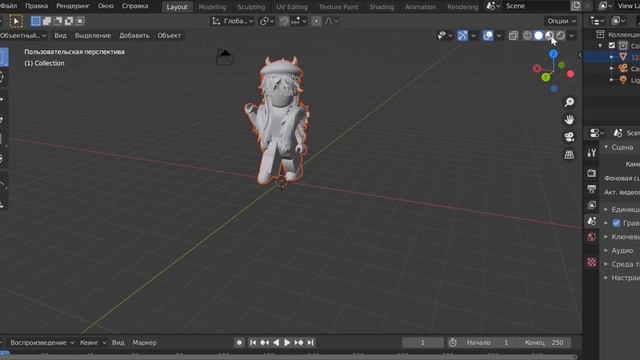Toggle viewport overlays display
This screenshot has height=360, width=640.
pos(488,36)
